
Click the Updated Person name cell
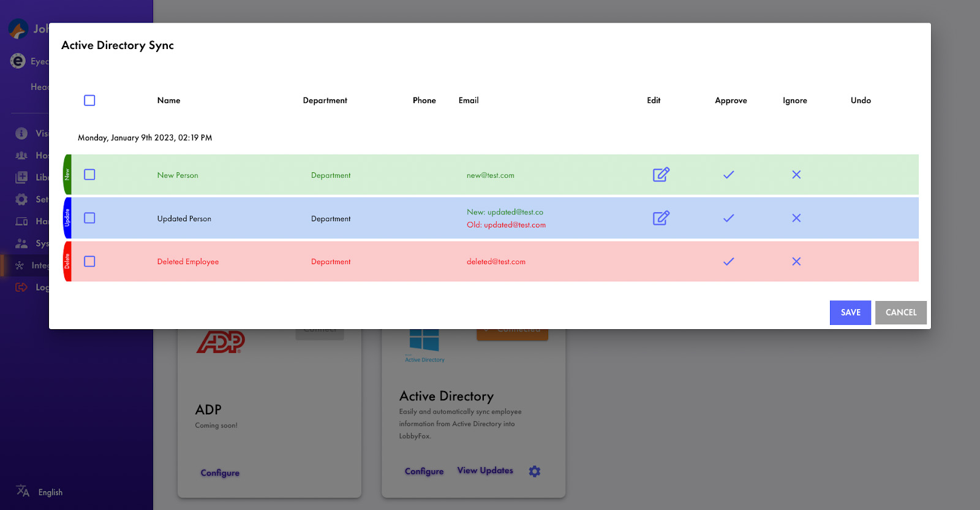pyautogui.click(x=184, y=219)
